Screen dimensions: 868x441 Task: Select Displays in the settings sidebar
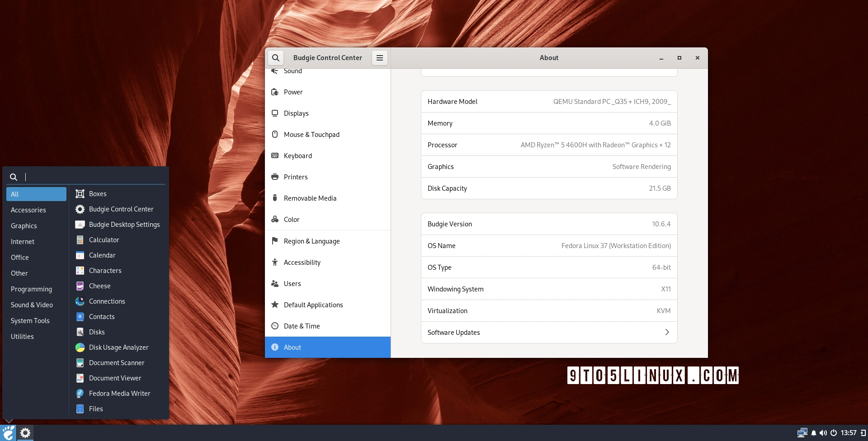pos(296,113)
